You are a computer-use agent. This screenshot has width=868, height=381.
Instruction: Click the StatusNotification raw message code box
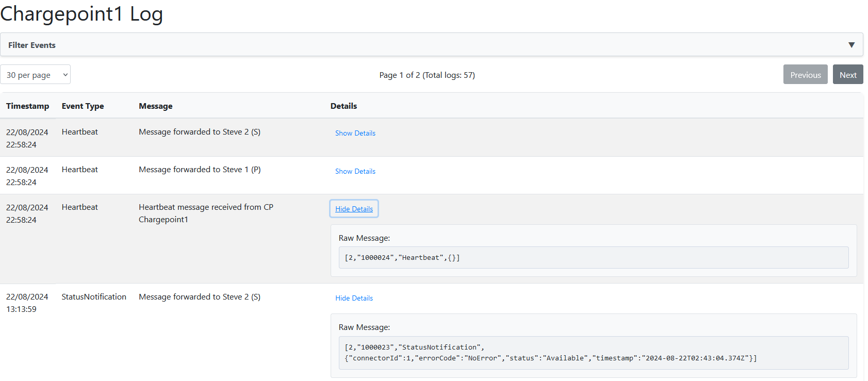coord(594,353)
